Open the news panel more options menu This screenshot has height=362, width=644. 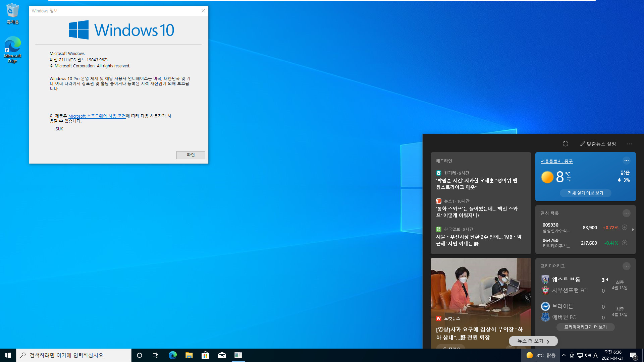(x=629, y=144)
